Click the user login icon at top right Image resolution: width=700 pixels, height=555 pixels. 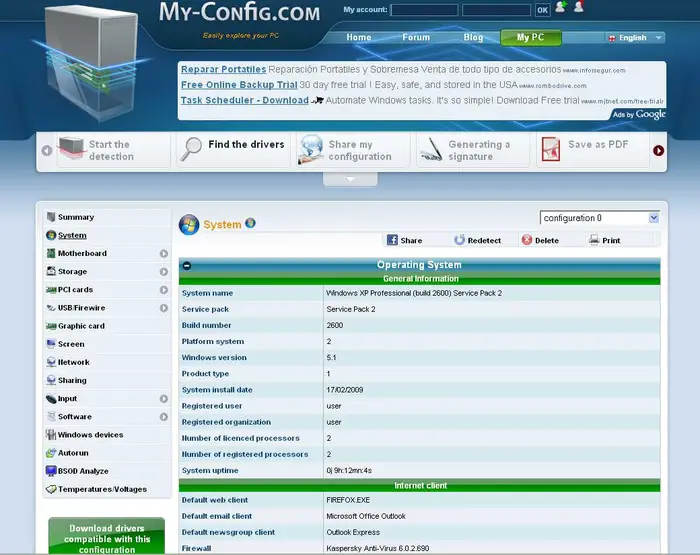(579, 7)
